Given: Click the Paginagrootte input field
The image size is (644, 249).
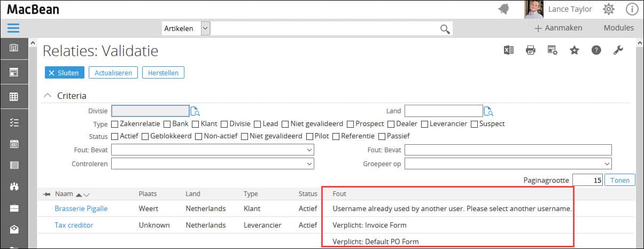Looking at the screenshot, I should 588,181.
